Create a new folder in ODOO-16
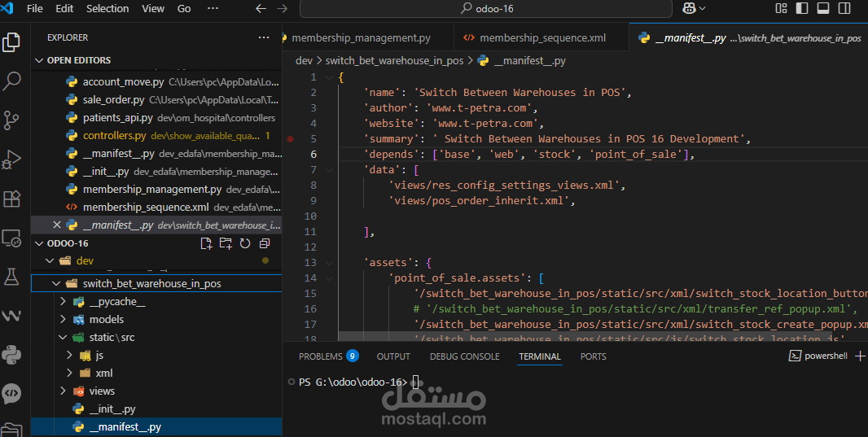Screen dimensions: 868x437 [x=226, y=243]
